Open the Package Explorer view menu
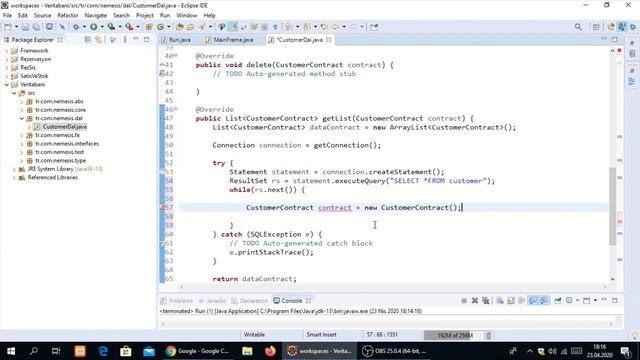 [x=125, y=40]
